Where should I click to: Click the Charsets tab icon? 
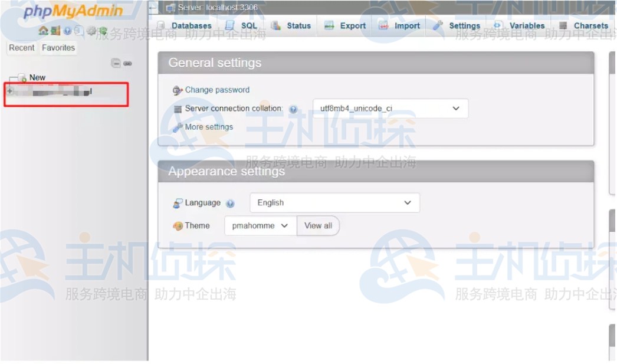tap(563, 25)
